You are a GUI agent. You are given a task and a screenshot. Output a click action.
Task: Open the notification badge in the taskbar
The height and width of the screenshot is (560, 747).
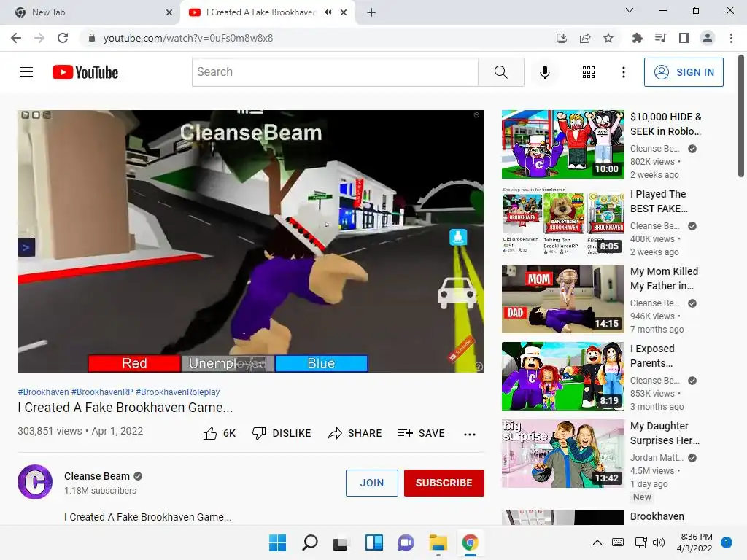726,542
